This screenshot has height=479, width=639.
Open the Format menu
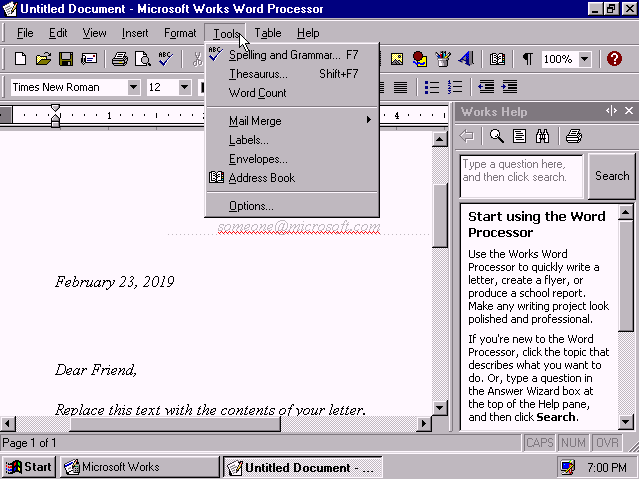coord(180,33)
